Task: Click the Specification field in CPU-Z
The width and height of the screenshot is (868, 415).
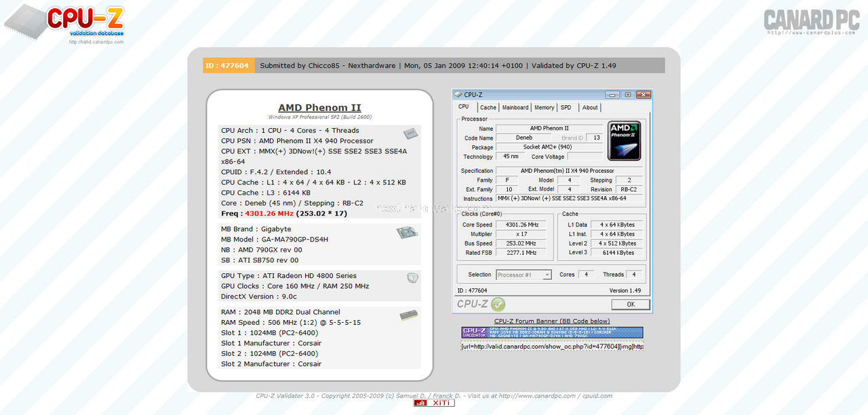Action: (569, 171)
